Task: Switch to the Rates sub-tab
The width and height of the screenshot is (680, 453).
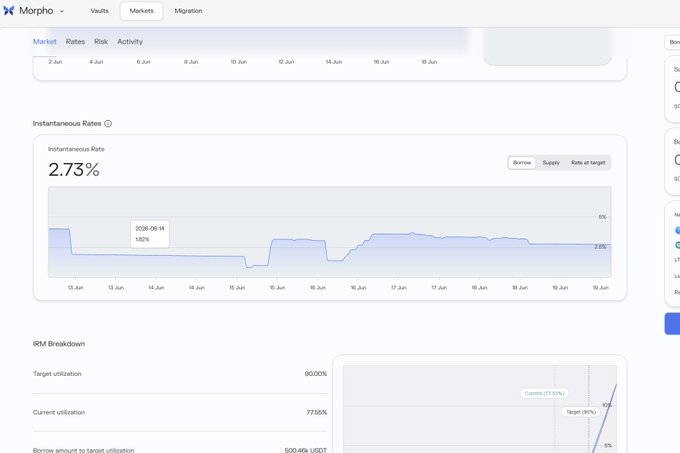Action: pyautogui.click(x=75, y=42)
